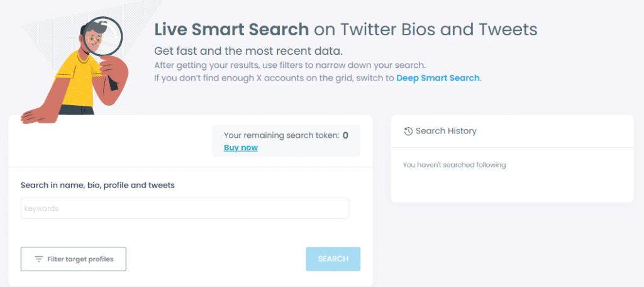Click the 'Your remaining search token' label
Screen dimensions: 644x287
281,135
